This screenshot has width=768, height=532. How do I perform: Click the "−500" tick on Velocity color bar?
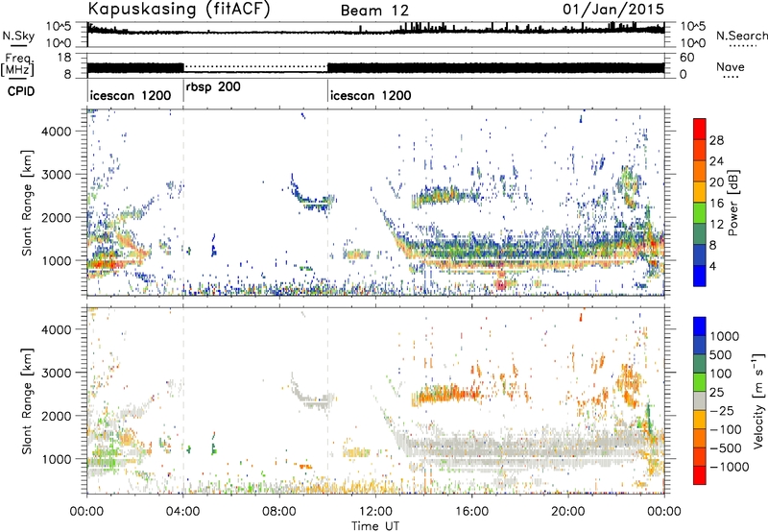pyautogui.click(x=726, y=448)
